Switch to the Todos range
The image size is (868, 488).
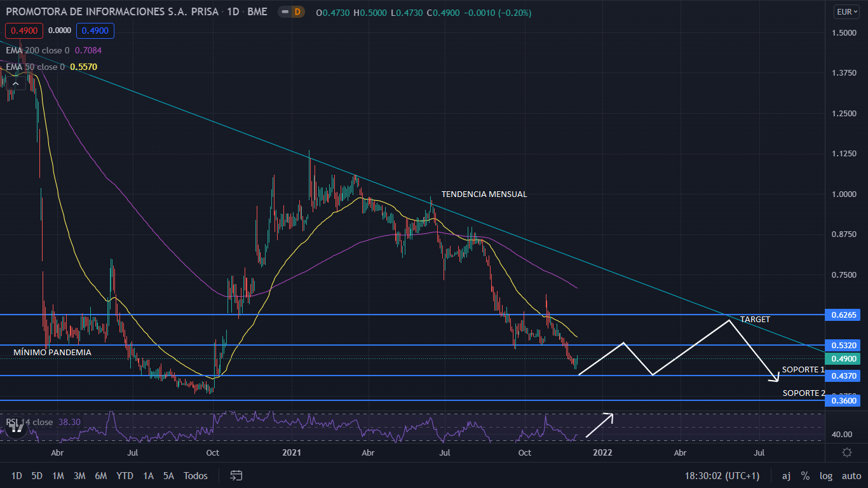(195, 475)
